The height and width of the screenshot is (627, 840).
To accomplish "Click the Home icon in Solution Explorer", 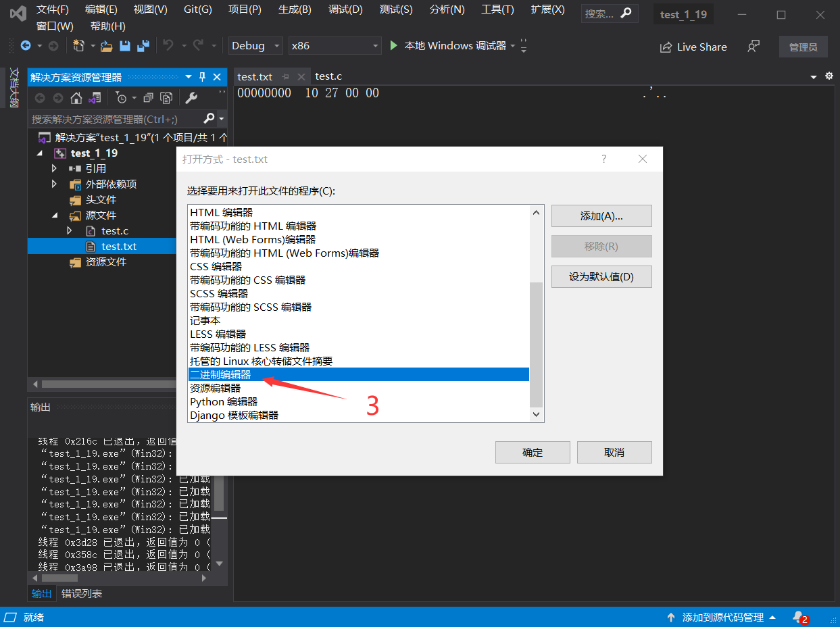I will (x=76, y=98).
